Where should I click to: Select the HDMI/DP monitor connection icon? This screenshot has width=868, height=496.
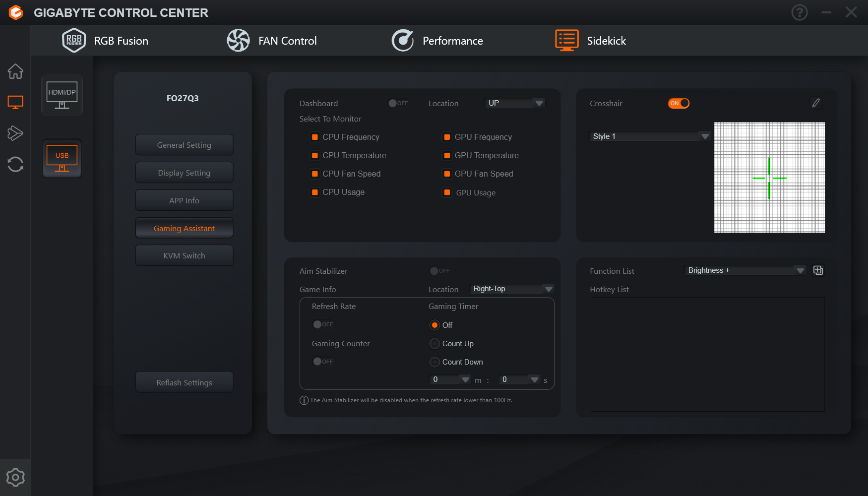(62, 95)
